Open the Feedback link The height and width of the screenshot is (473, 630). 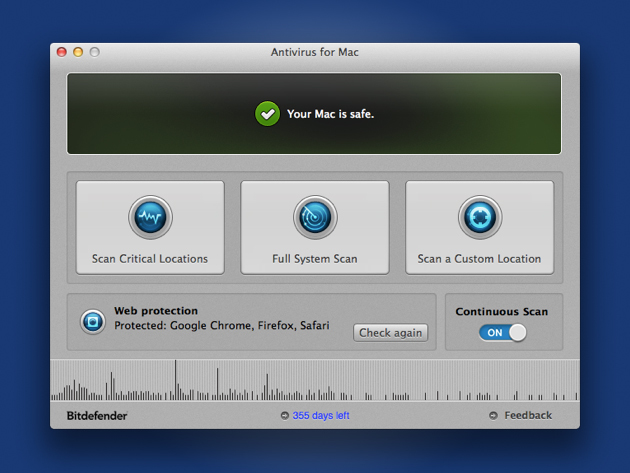(528, 416)
